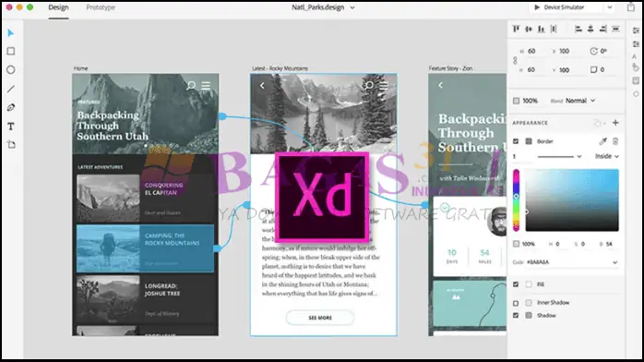Use the border eyedropper
The height and width of the screenshot is (362, 644).
[x=602, y=141]
